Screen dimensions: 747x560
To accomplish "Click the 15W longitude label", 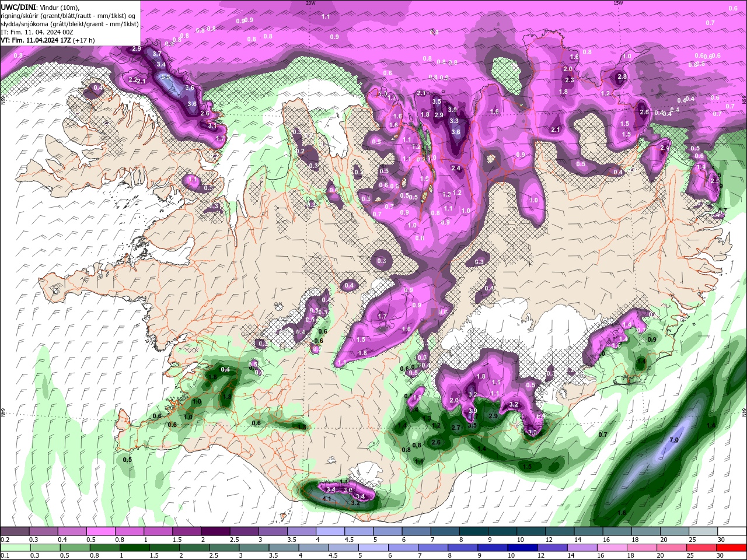I will pyautogui.click(x=618, y=3).
